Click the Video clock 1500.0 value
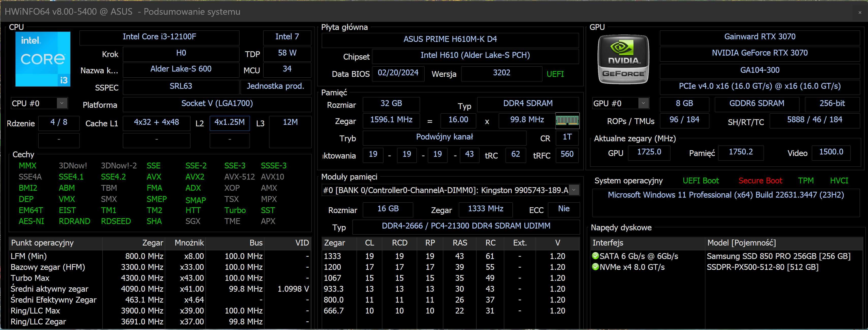Screen dimensions: 868x330 tap(831, 152)
